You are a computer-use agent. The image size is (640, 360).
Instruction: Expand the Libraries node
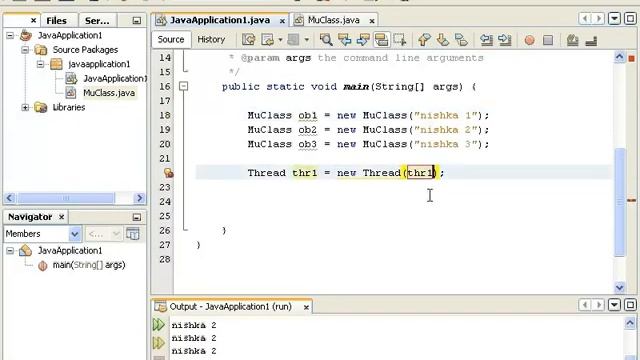pyautogui.click(x=25, y=107)
